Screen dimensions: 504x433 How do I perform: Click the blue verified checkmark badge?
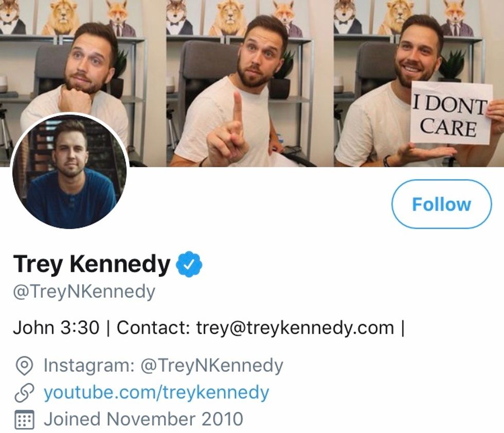189,265
